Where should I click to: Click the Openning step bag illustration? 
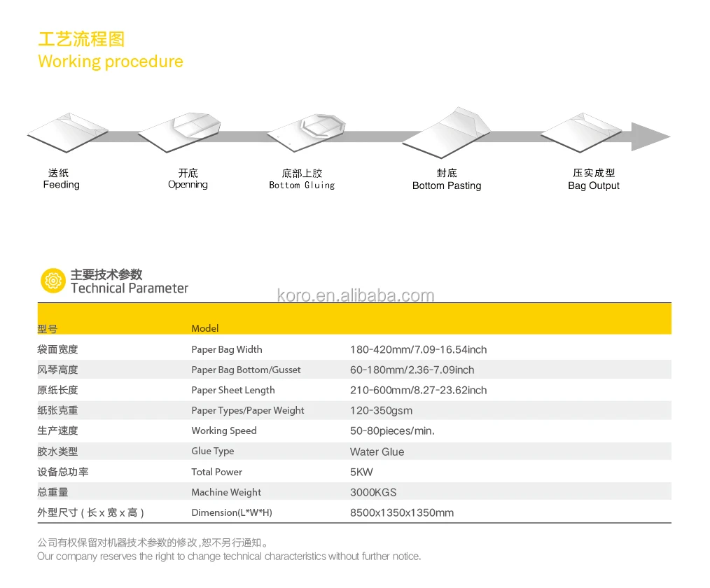point(180,132)
